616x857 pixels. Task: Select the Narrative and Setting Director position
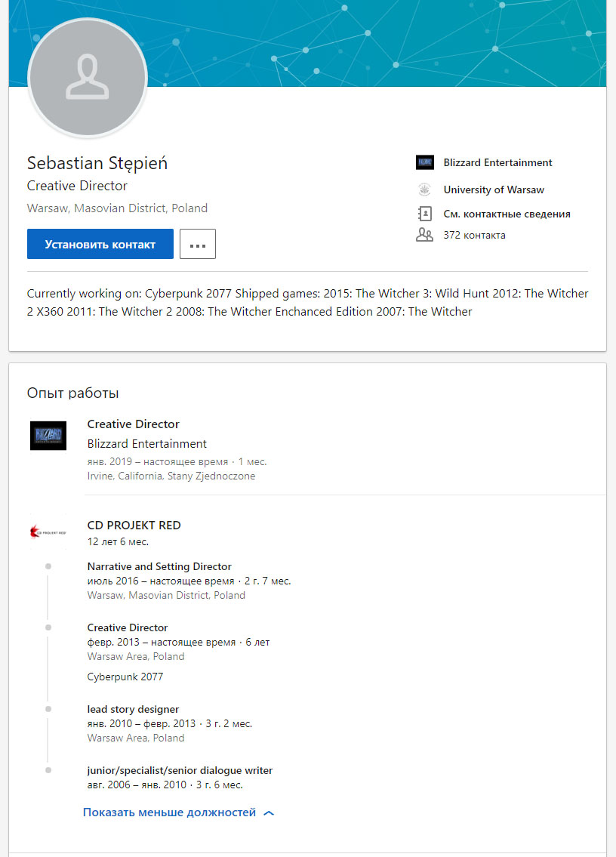pyautogui.click(x=159, y=567)
